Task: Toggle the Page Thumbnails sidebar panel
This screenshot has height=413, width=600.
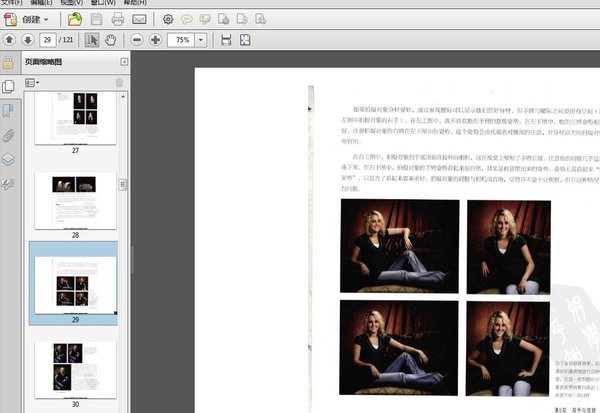Action: (x=9, y=87)
